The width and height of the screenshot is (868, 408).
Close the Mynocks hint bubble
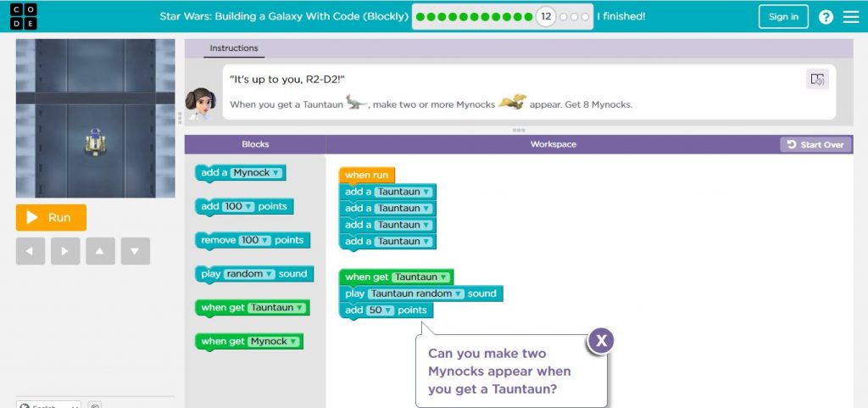pyautogui.click(x=601, y=342)
